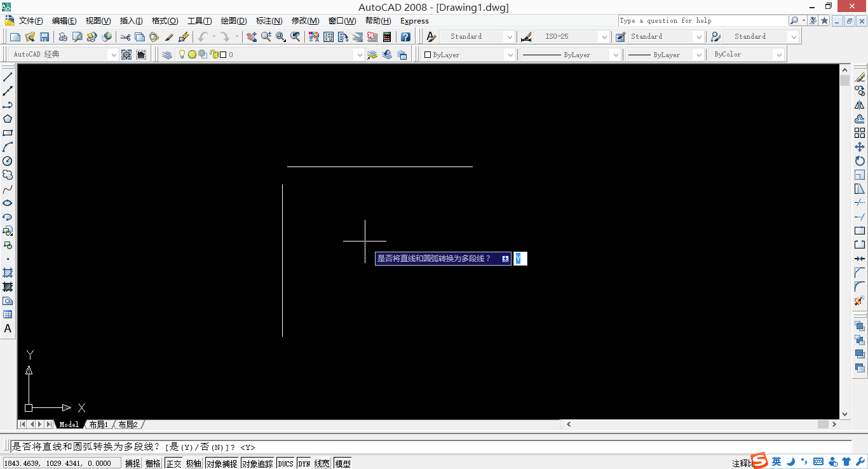
Task: Click the help search magnifier button
Action: [794, 20]
